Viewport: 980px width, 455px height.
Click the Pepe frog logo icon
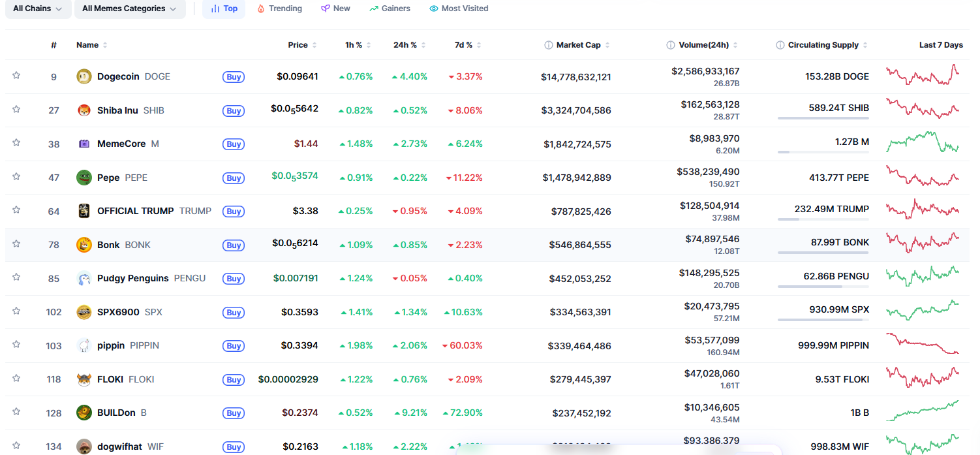coord(84,178)
